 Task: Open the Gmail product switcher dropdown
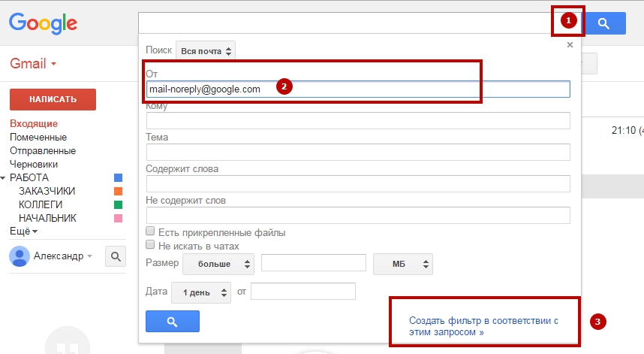click(x=33, y=64)
